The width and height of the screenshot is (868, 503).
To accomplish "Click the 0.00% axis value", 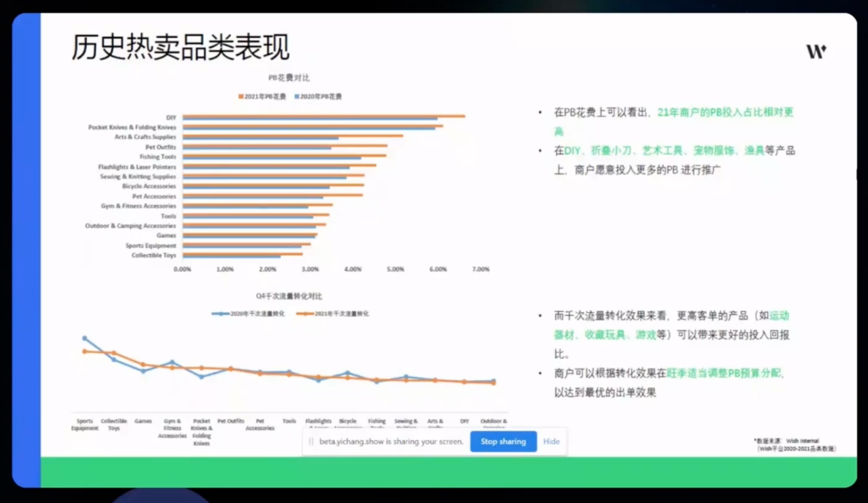I will (182, 270).
